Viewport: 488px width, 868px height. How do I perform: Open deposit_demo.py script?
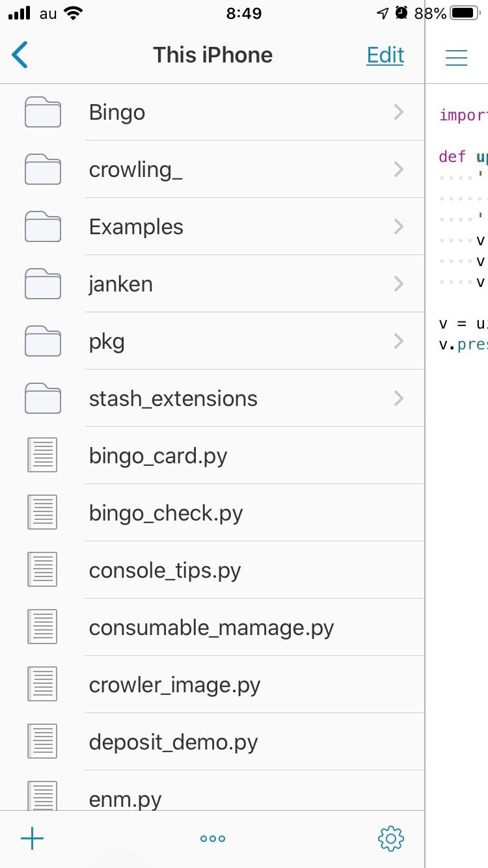click(173, 742)
